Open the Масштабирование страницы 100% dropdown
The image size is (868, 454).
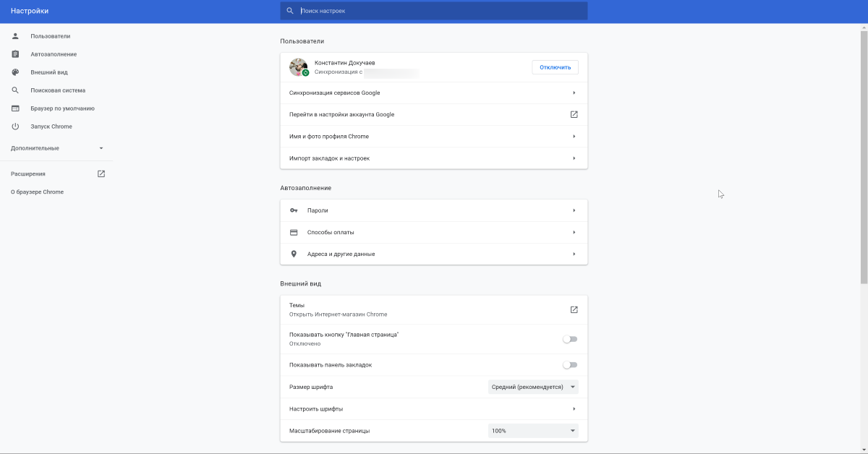pos(533,431)
